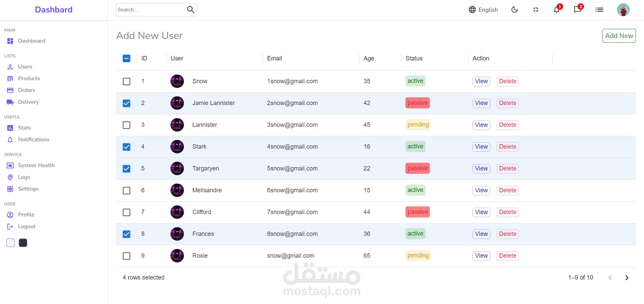Toggle the select-all header checkbox
The width and height of the screenshot is (644, 304).
127,58
